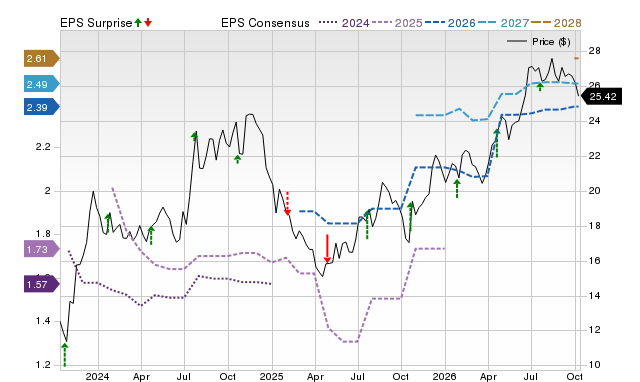This screenshot has width=640, height=382.
Task: Toggle the 2025 consensus legend entry
Action: click(x=397, y=23)
